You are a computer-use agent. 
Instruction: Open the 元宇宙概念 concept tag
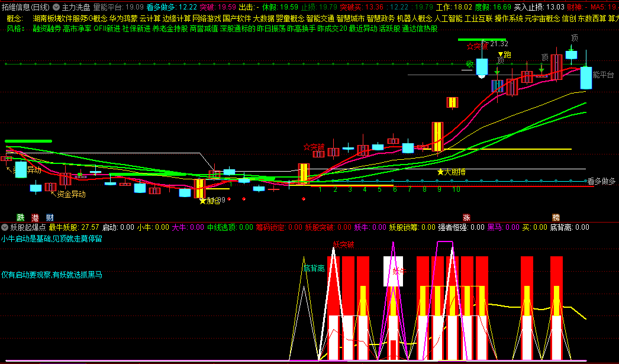(542, 18)
